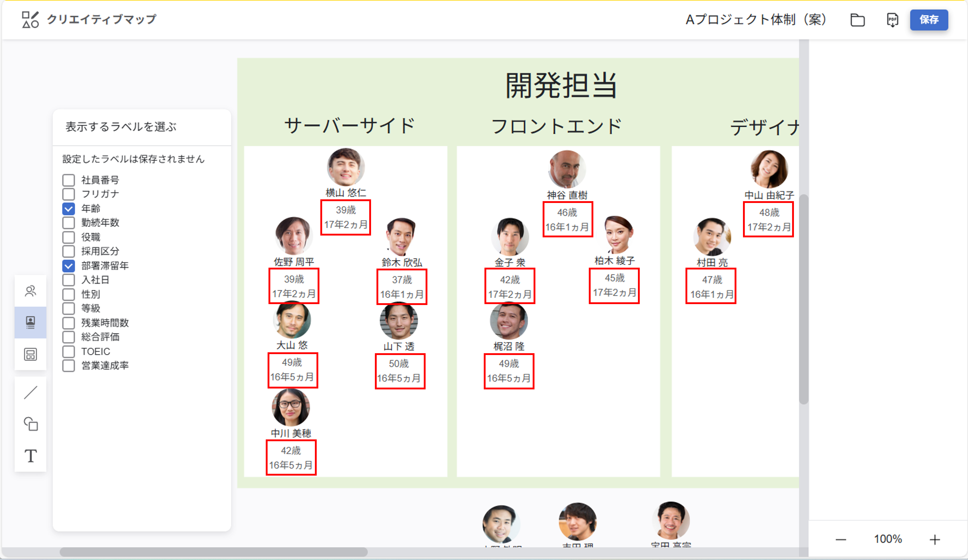Select the line drawing tool

point(31,392)
